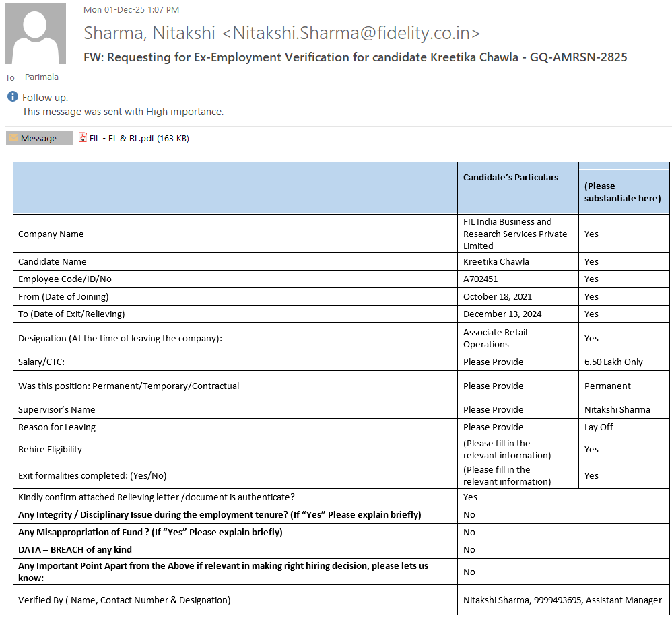This screenshot has height=618, width=672.
Task: Click the High importance notice text
Action: [x=123, y=112]
